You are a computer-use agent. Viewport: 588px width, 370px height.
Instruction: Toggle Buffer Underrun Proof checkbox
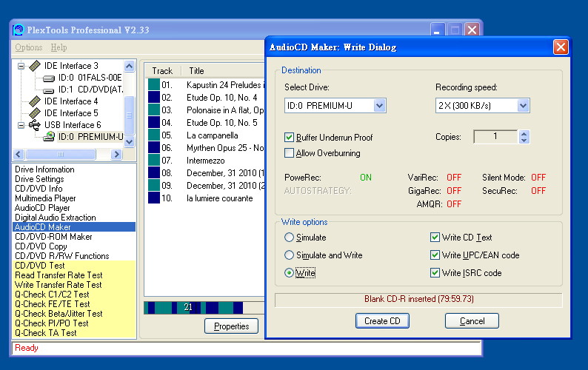pos(289,137)
